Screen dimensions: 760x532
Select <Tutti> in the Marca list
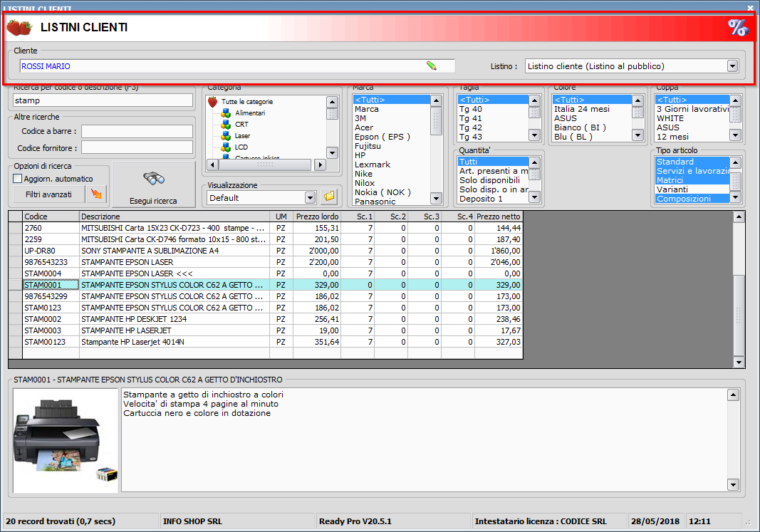(392, 100)
